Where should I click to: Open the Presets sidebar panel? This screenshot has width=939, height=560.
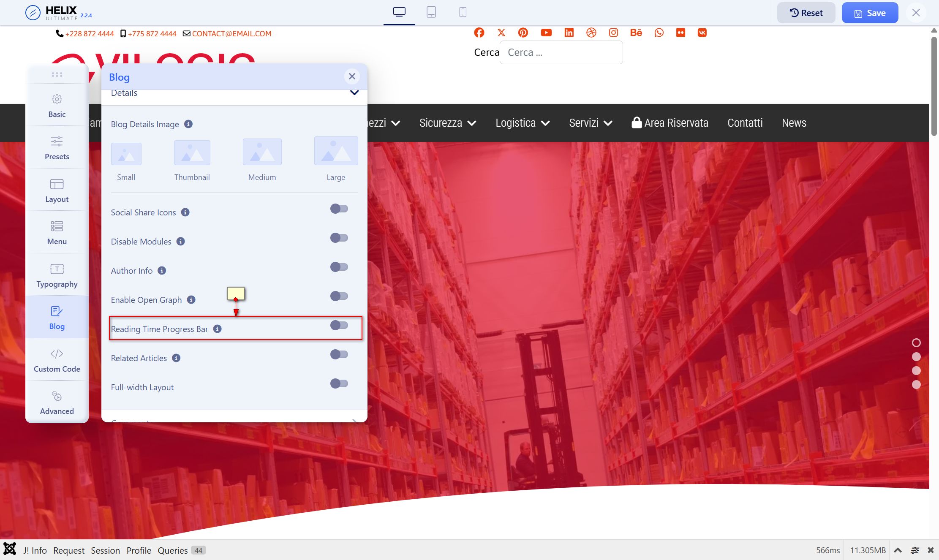(x=57, y=148)
